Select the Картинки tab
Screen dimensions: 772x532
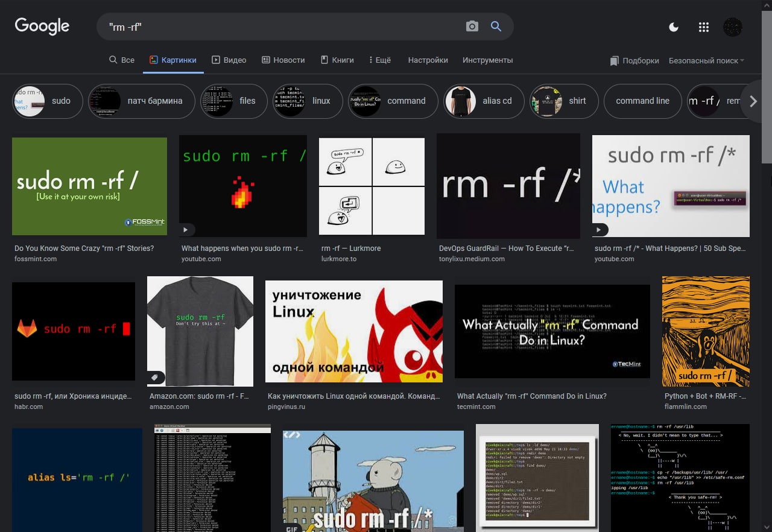pyautogui.click(x=173, y=60)
